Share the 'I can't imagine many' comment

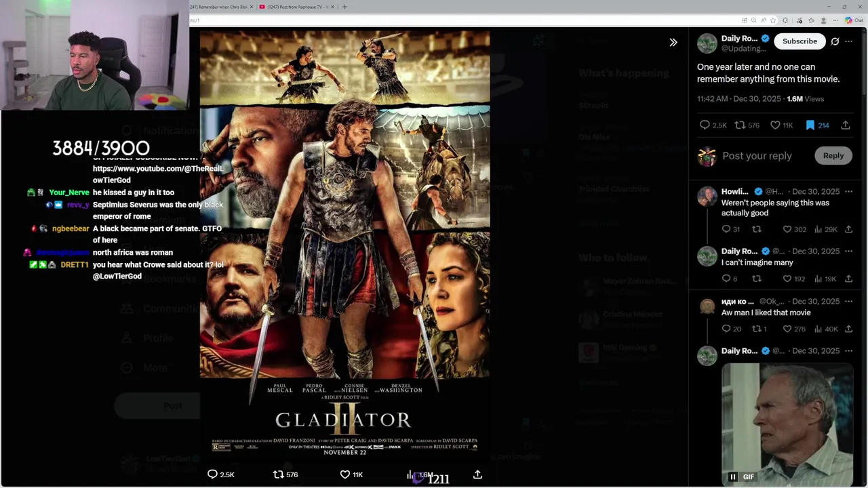848,279
